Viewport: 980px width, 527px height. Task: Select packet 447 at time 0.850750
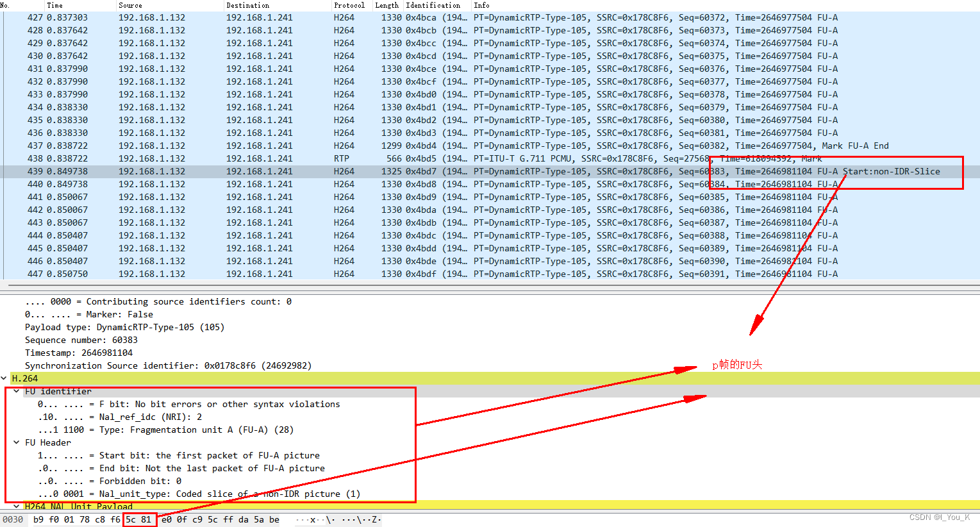(490, 274)
